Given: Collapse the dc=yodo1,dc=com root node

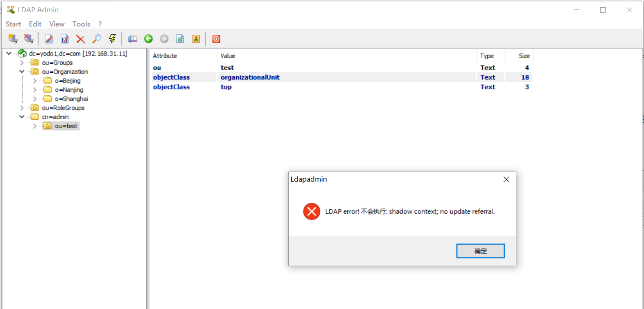Looking at the screenshot, I should point(9,53).
